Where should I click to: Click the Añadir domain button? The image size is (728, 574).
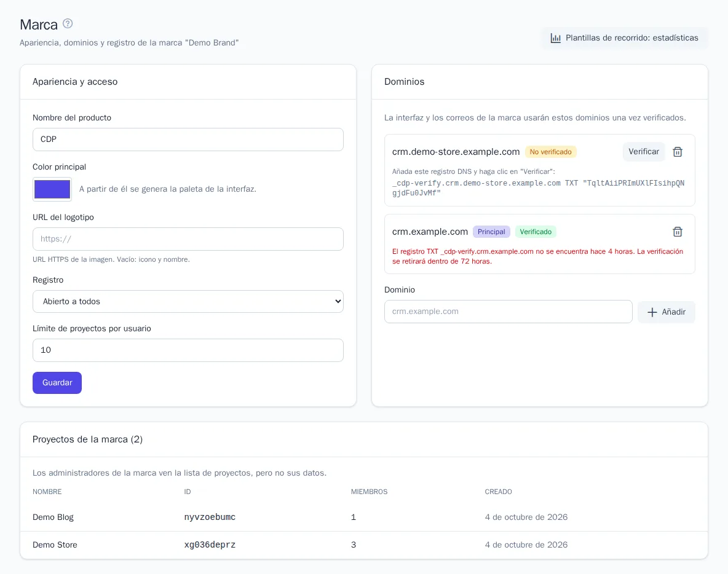click(667, 312)
